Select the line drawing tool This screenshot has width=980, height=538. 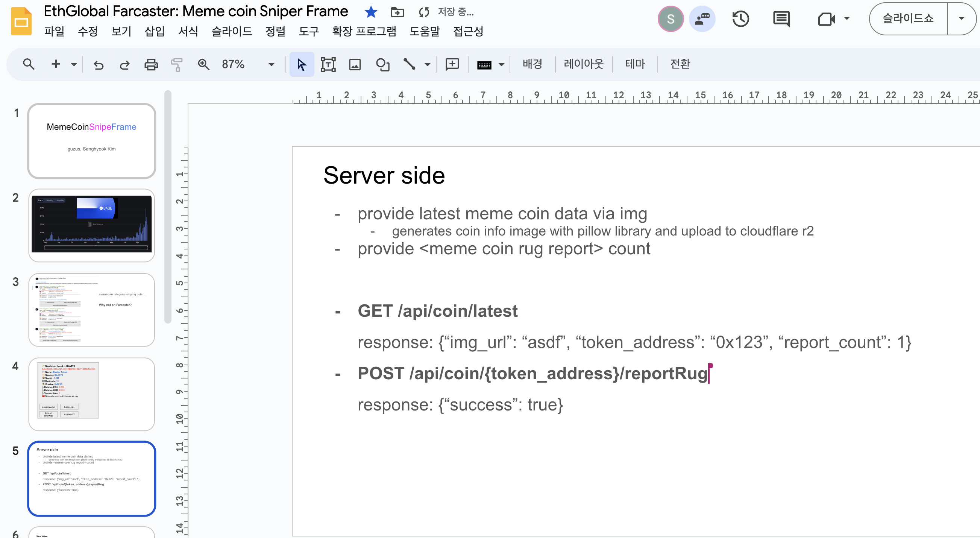click(410, 64)
